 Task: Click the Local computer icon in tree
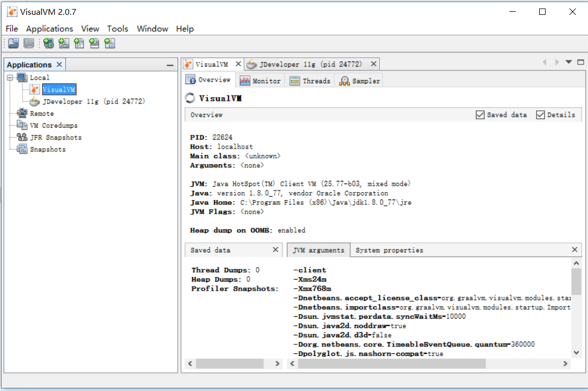[22, 77]
